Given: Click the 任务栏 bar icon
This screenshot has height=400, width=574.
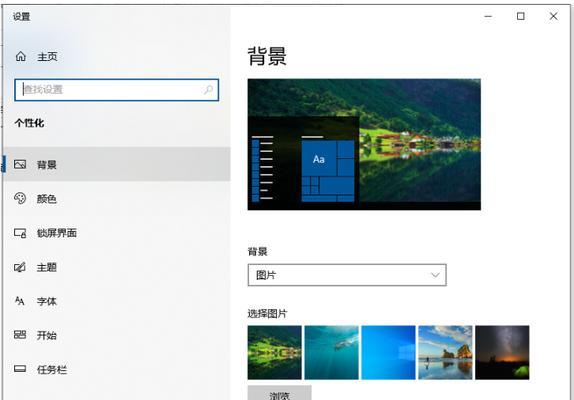Looking at the screenshot, I should pyautogui.click(x=20, y=369).
